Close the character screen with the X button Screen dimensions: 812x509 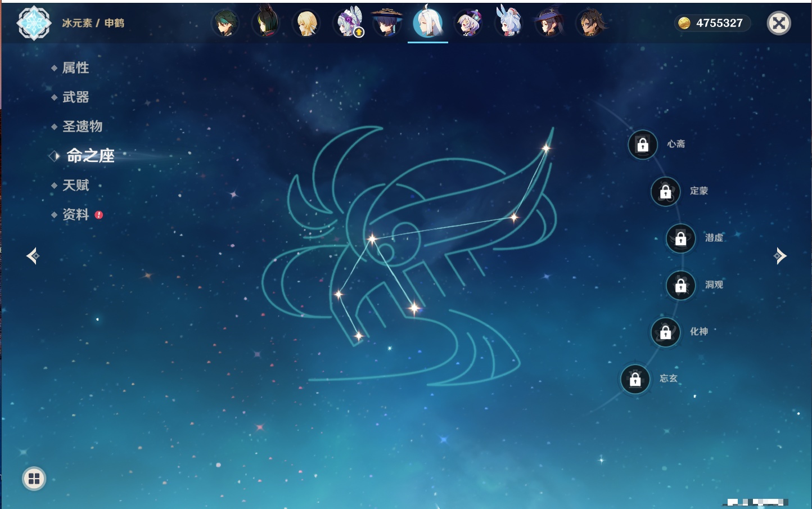779,23
